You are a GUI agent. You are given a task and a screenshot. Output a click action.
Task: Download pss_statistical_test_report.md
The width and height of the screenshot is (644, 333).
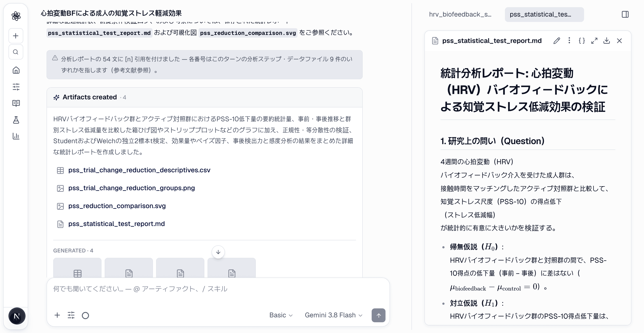click(606, 41)
